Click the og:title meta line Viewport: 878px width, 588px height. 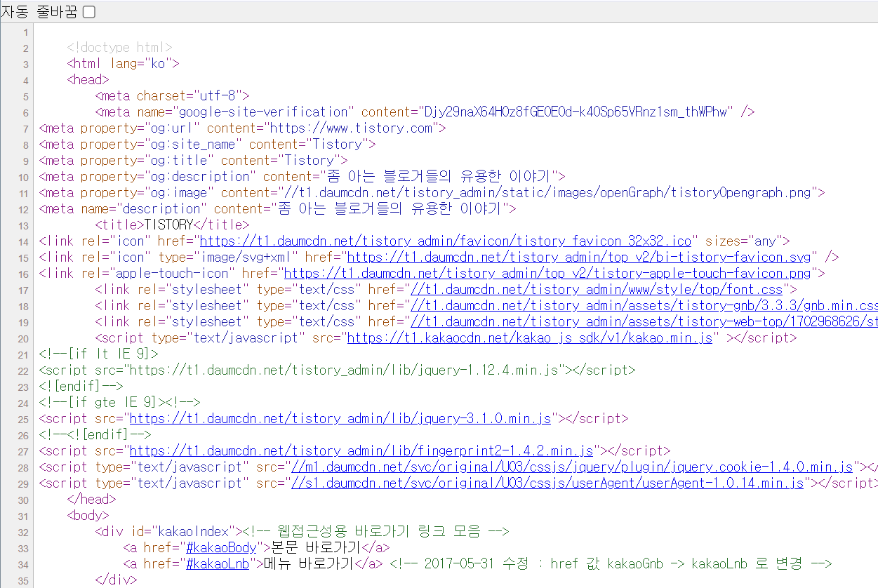click(x=194, y=160)
